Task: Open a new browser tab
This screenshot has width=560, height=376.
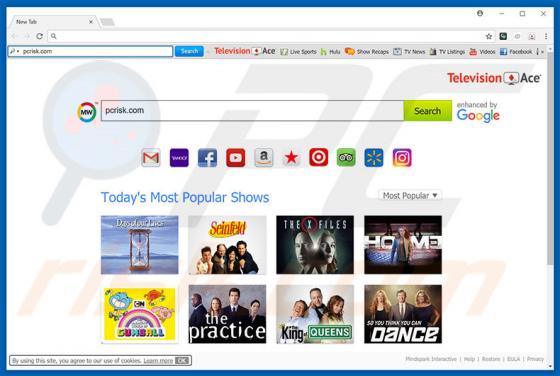Action: click(107, 22)
